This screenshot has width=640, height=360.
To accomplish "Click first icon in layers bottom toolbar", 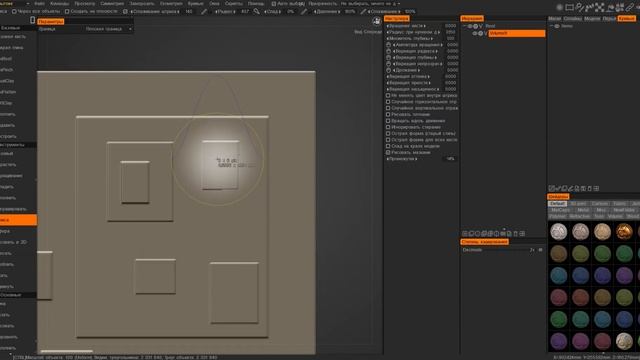I will [551, 189].
